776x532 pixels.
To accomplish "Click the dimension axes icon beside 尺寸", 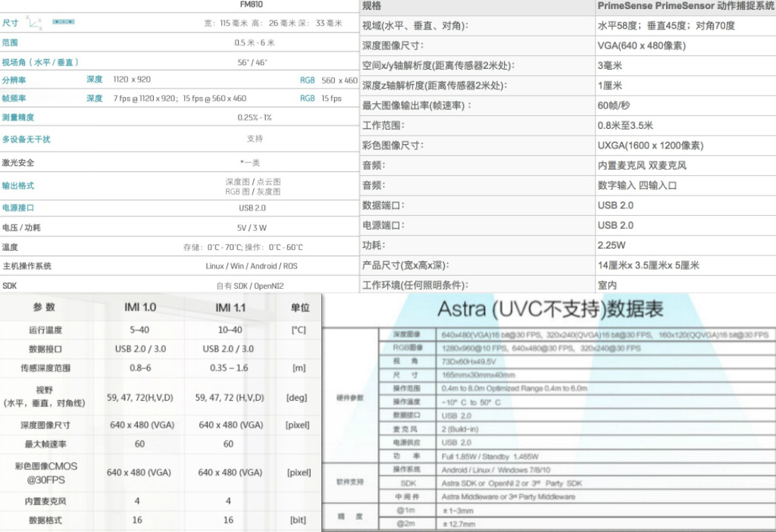I will tap(35, 22).
